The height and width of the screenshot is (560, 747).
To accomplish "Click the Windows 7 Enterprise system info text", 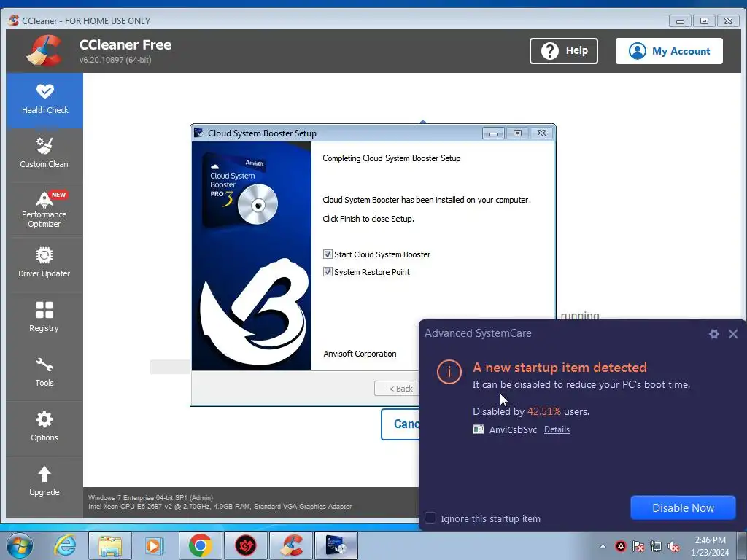I will click(x=150, y=497).
